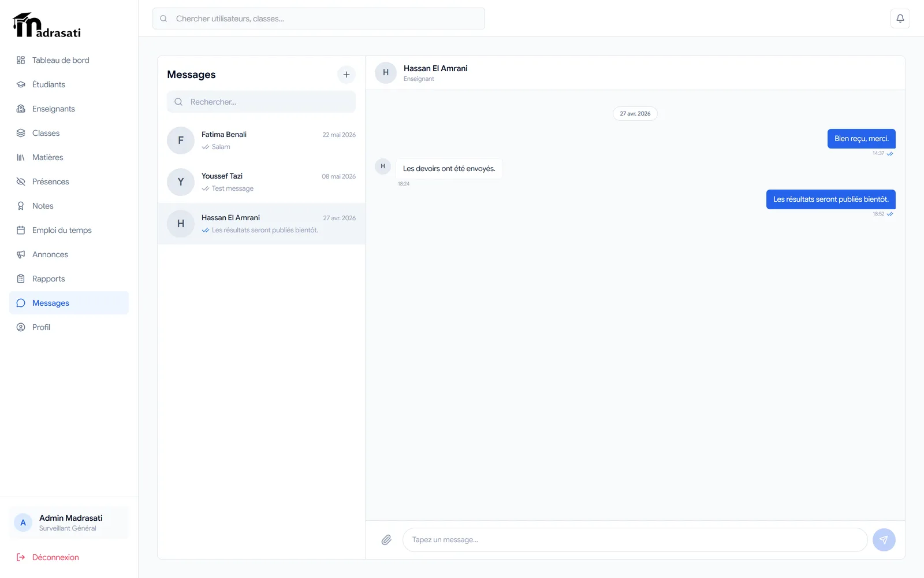The height and width of the screenshot is (578, 924).
Task: Click the Emploi du temps calendar icon
Action: [21, 230]
